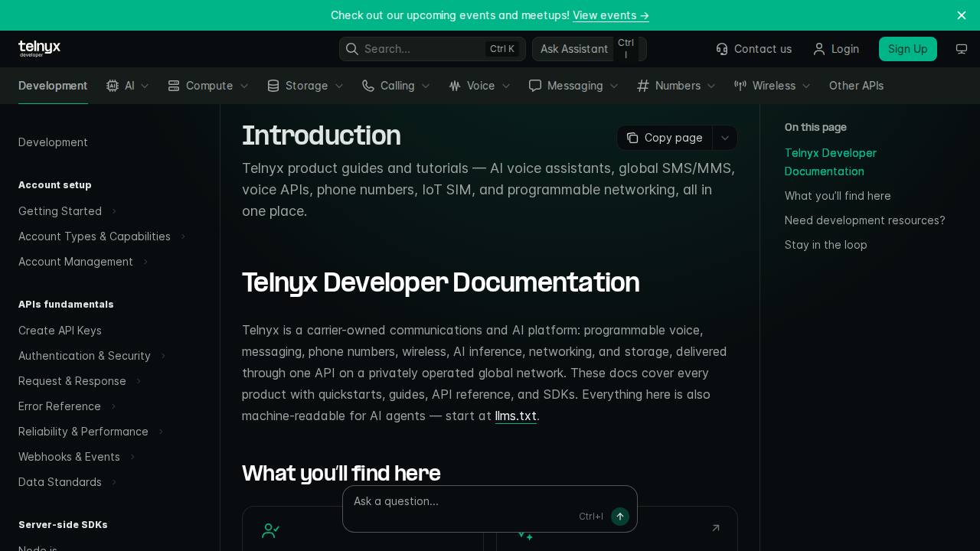Click the Messaging chat bubble icon
Image resolution: width=980 pixels, height=551 pixels.
(x=535, y=86)
